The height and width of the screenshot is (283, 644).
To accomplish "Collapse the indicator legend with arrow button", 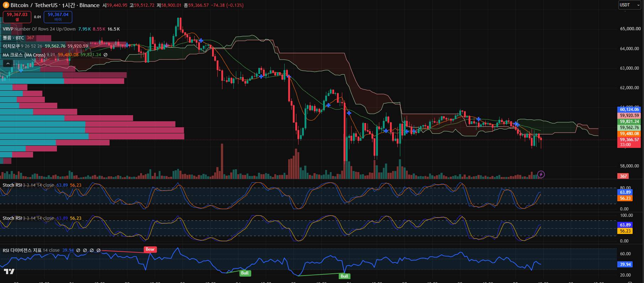I will 8,63.
